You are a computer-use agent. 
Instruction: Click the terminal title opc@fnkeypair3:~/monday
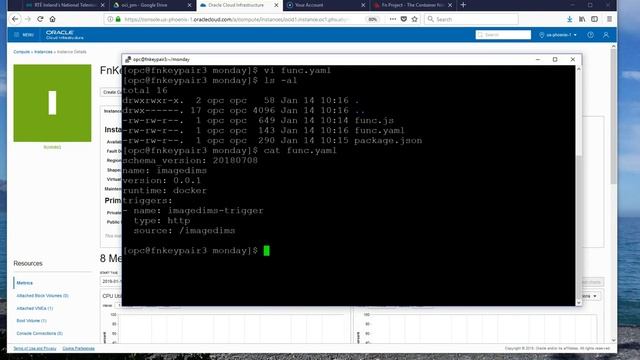[161, 60]
